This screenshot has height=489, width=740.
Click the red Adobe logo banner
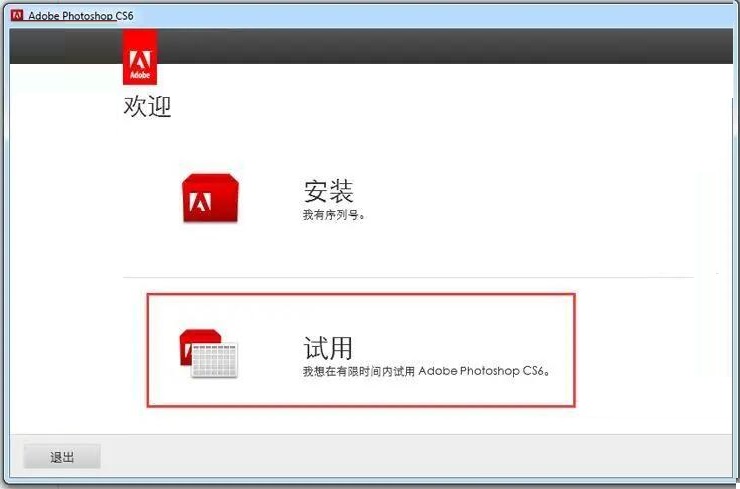click(x=139, y=56)
